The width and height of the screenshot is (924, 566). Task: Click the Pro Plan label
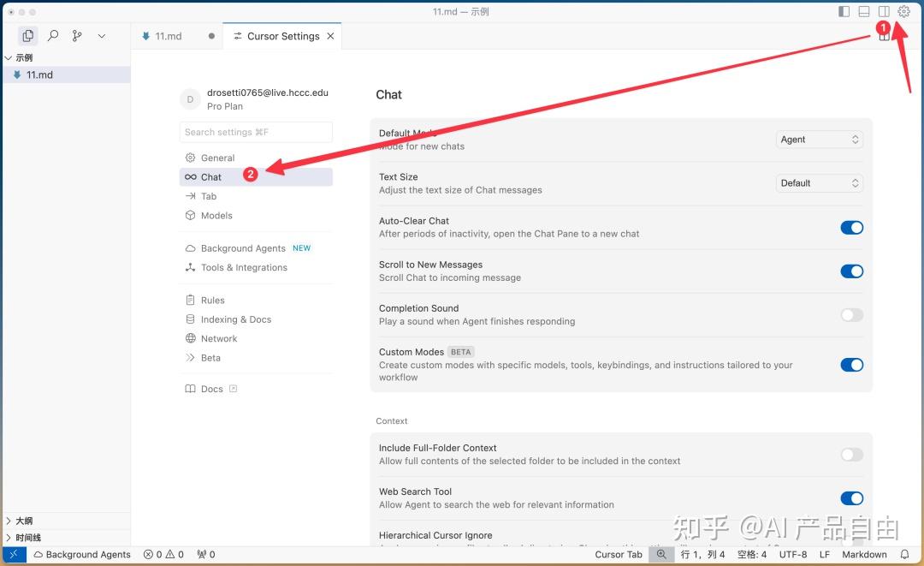click(224, 106)
